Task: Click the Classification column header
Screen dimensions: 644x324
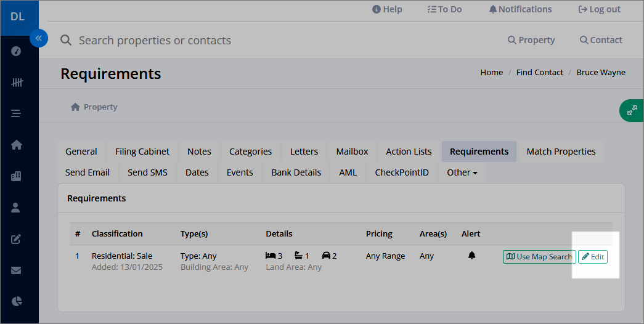Action: click(x=117, y=233)
